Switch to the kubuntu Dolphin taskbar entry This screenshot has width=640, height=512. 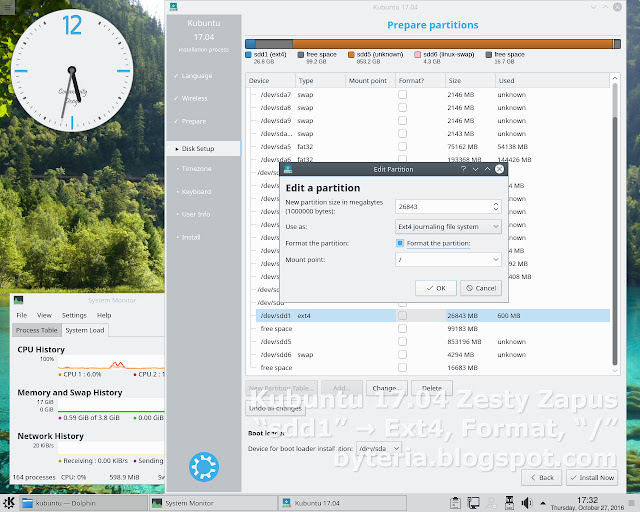(x=83, y=503)
